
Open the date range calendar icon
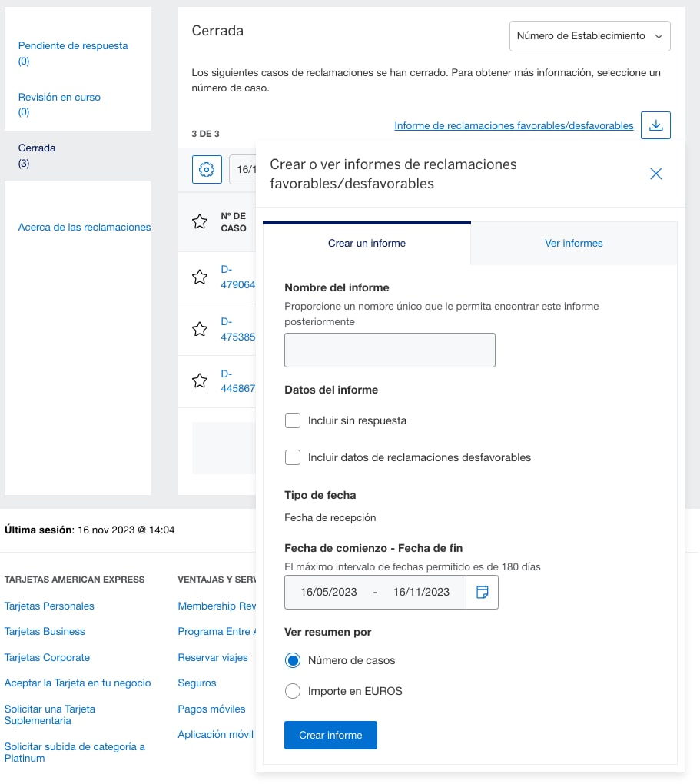pos(483,592)
